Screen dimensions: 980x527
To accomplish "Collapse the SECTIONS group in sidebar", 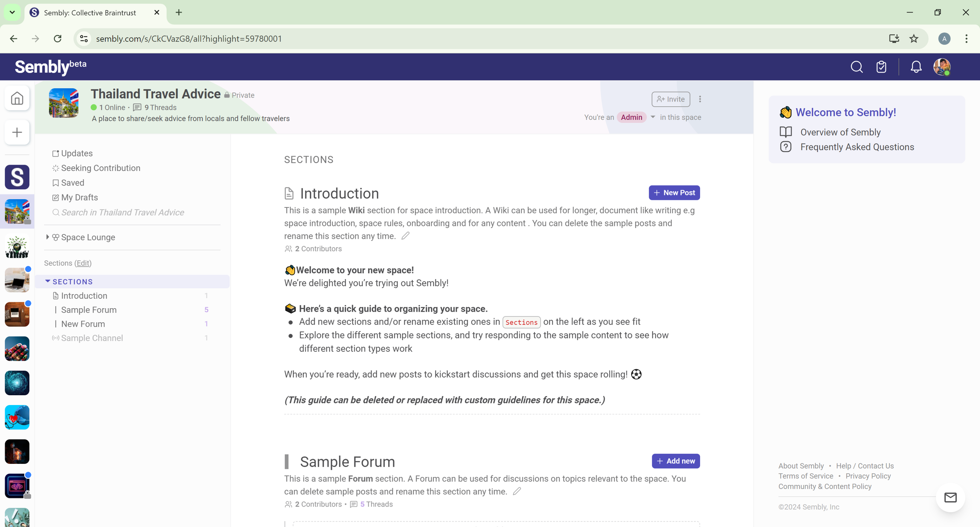I will tap(47, 281).
